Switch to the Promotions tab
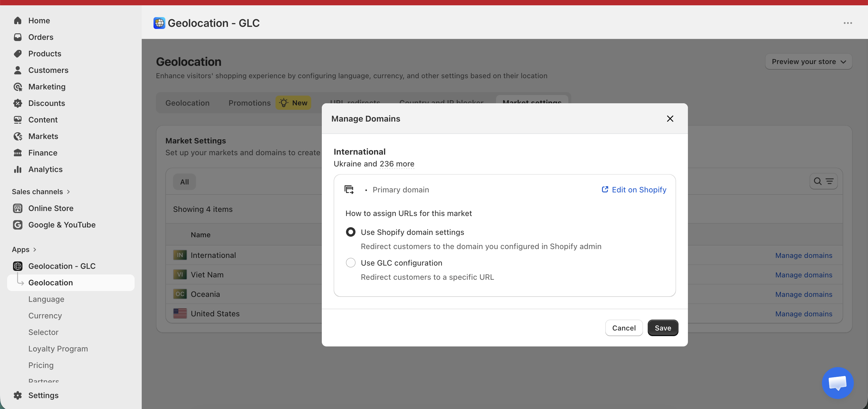Image resolution: width=868 pixels, height=409 pixels. tap(249, 103)
